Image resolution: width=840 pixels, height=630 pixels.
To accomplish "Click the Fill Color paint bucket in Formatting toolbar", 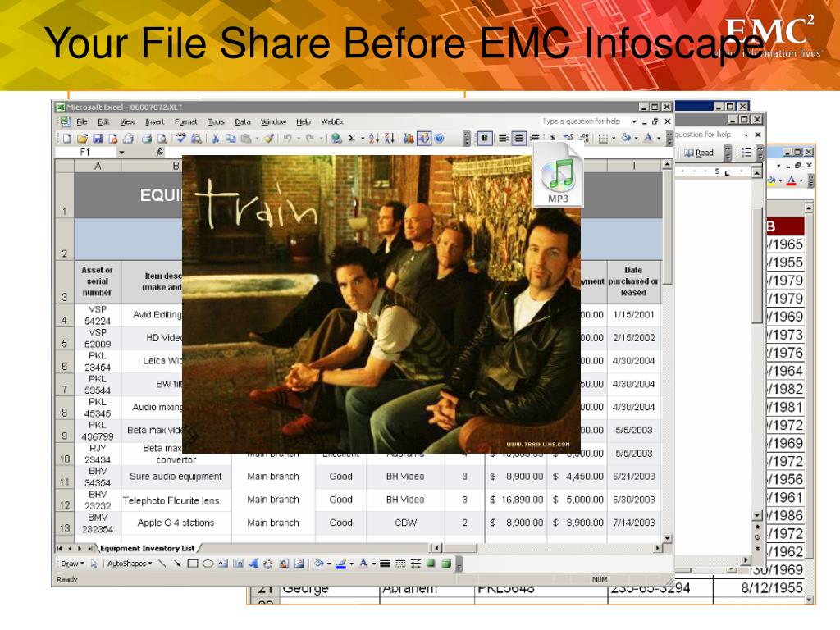I will click(626, 138).
